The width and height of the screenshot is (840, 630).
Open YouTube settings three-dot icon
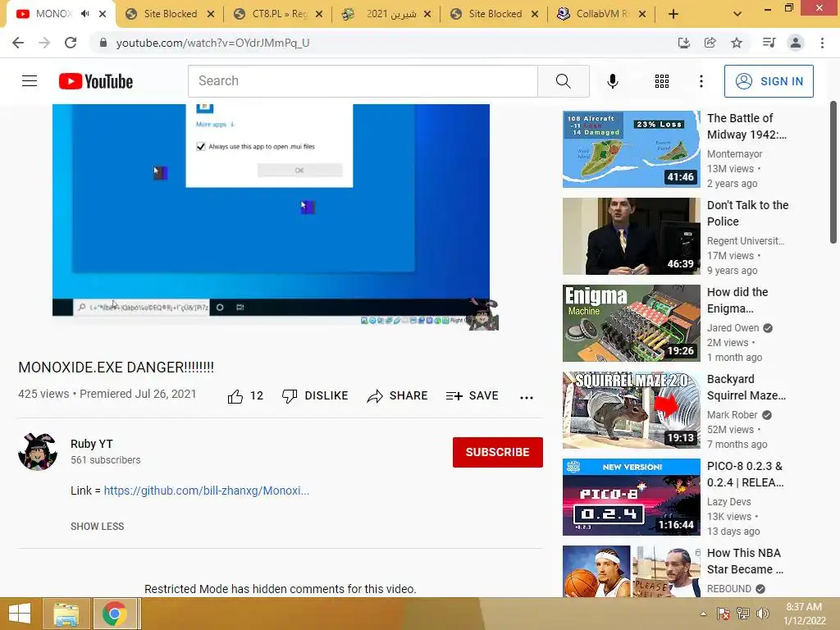[701, 81]
